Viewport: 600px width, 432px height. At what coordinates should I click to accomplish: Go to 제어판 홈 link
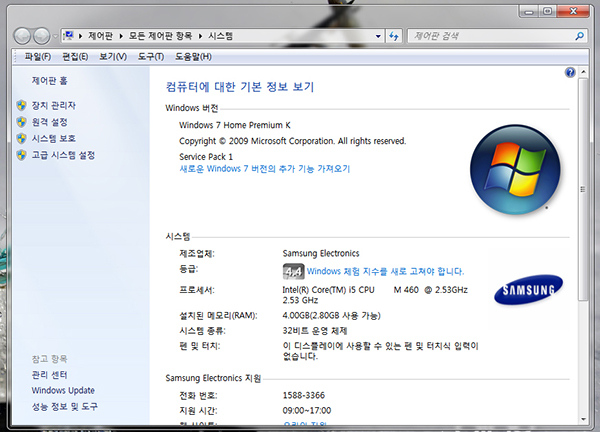[x=49, y=81]
